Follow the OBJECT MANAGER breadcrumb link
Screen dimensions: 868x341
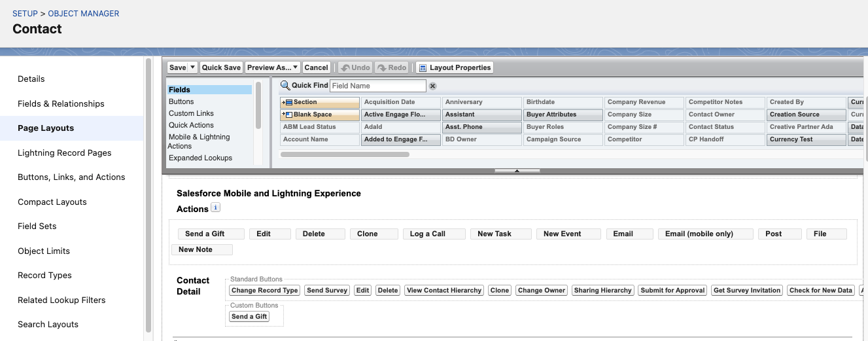pyautogui.click(x=84, y=13)
